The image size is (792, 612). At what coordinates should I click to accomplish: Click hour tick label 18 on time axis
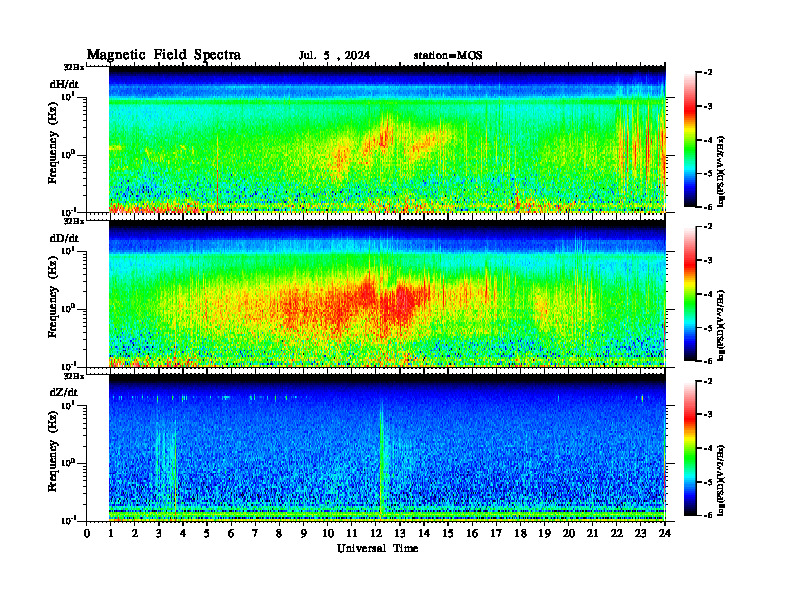(x=520, y=534)
